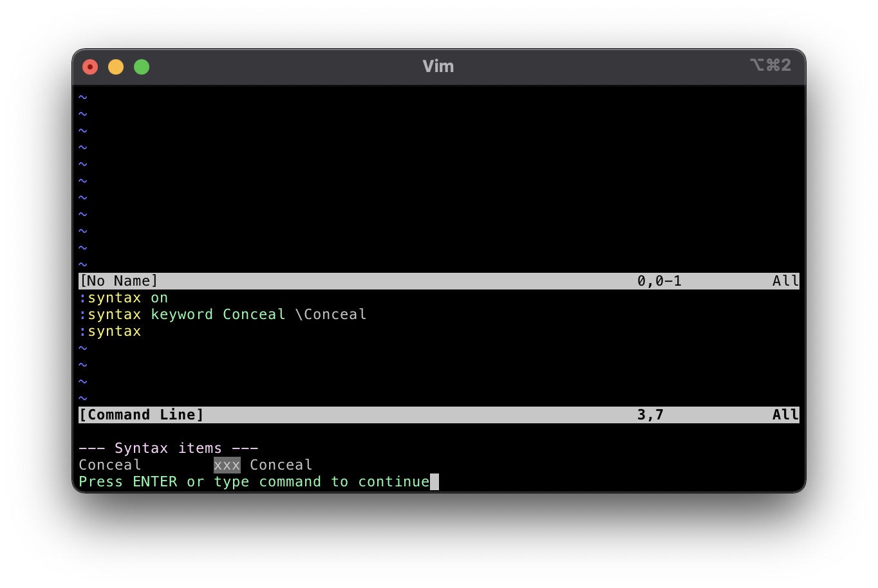
Task: Click the ⌥⌘2 shortcut indicator
Action: (x=770, y=65)
